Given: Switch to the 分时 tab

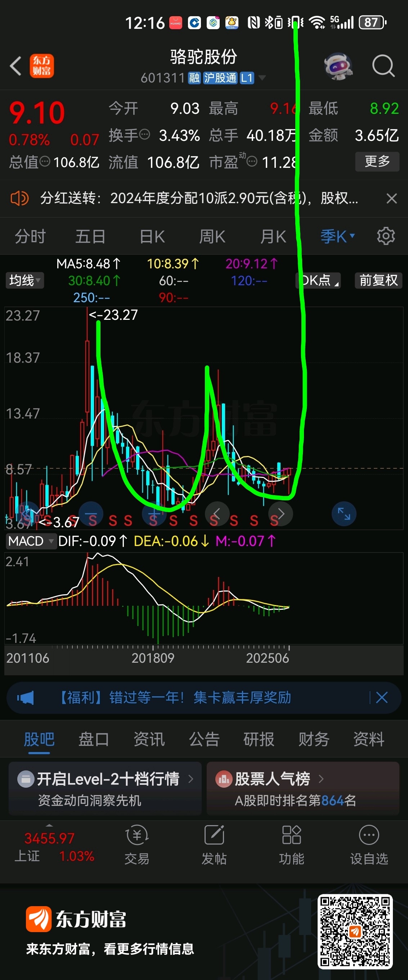Looking at the screenshot, I should pos(30,237).
